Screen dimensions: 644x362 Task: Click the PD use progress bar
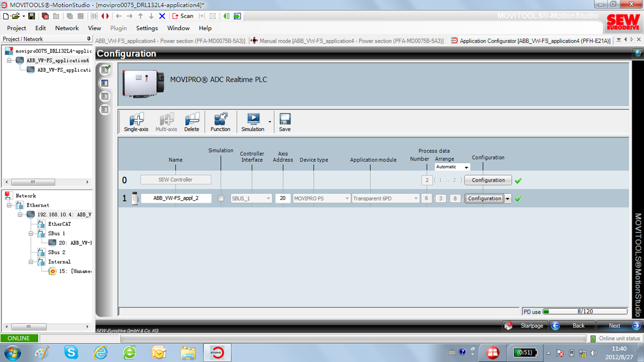tap(585, 312)
